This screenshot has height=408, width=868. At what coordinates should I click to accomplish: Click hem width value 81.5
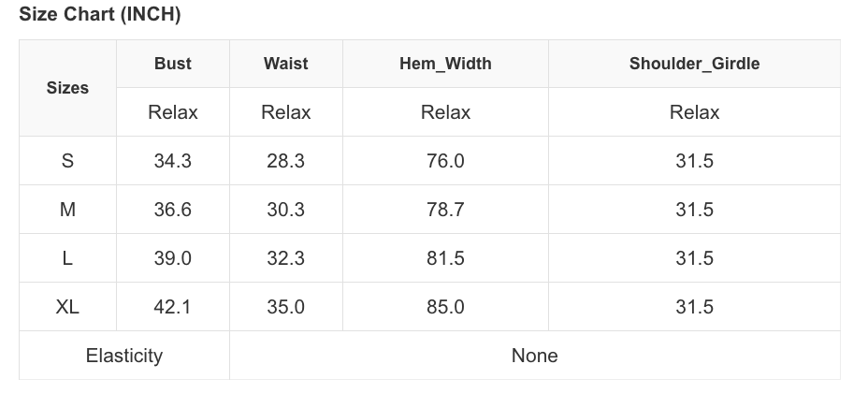pos(445,258)
